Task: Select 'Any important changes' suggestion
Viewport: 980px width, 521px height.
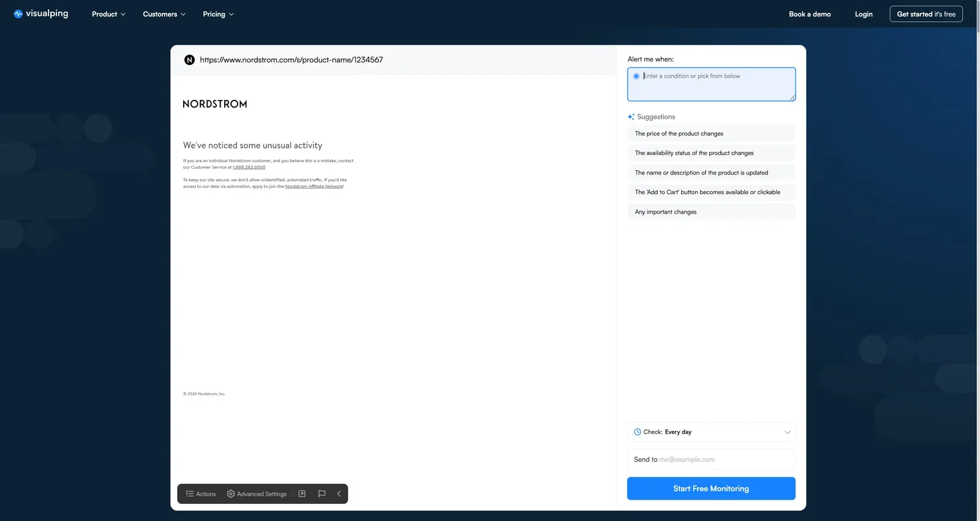Action: pyautogui.click(x=711, y=212)
